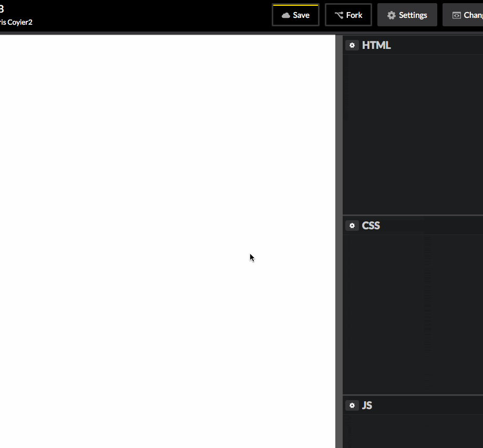Click the vertical editor resize bar
This screenshot has height=448, width=483.
339,241
